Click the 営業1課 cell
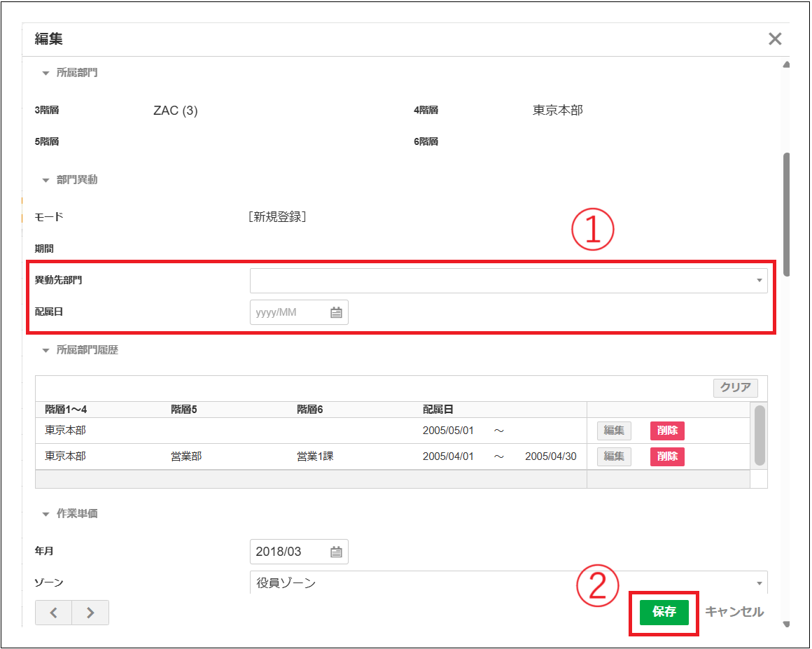The height and width of the screenshot is (649, 812). click(315, 456)
